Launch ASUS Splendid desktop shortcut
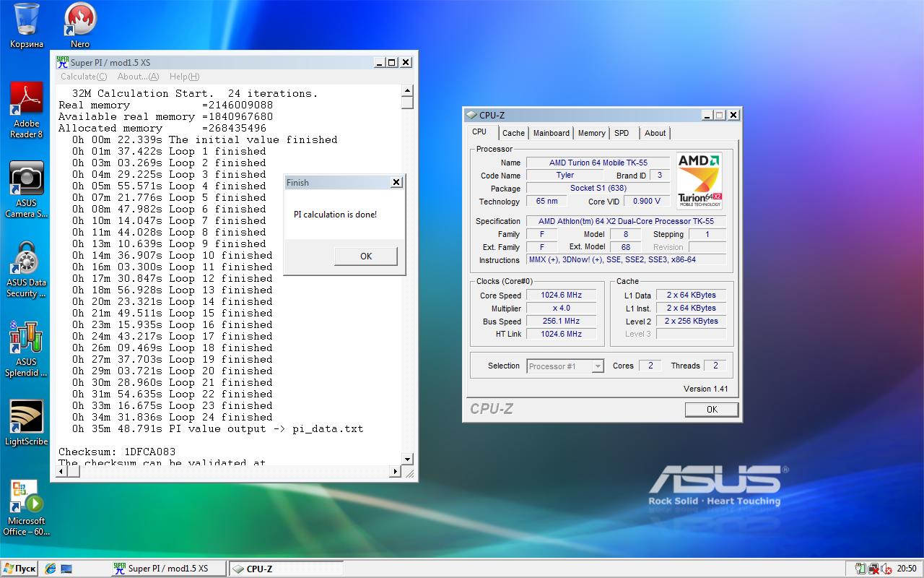The height and width of the screenshot is (578, 924). 26,348
